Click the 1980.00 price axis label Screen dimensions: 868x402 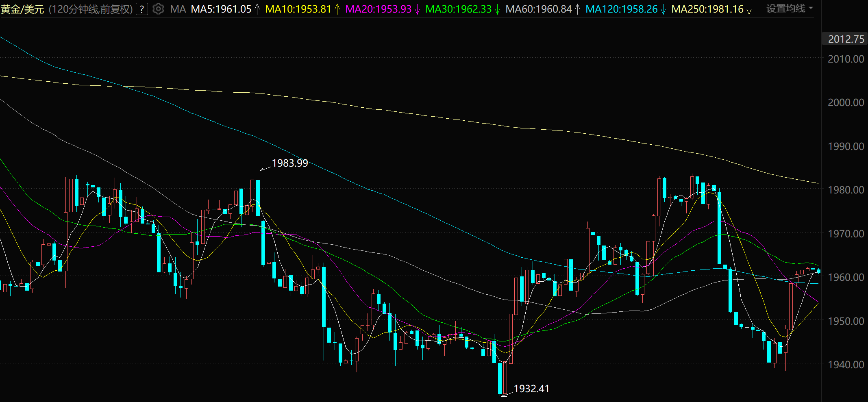tap(846, 190)
